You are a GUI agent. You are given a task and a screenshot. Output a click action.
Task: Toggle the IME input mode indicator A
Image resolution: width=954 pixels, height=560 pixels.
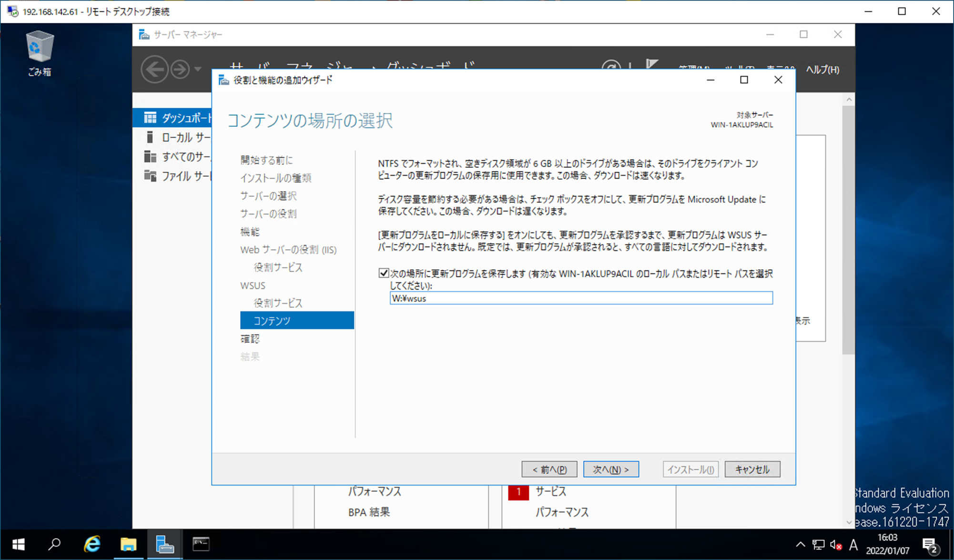pos(853,544)
